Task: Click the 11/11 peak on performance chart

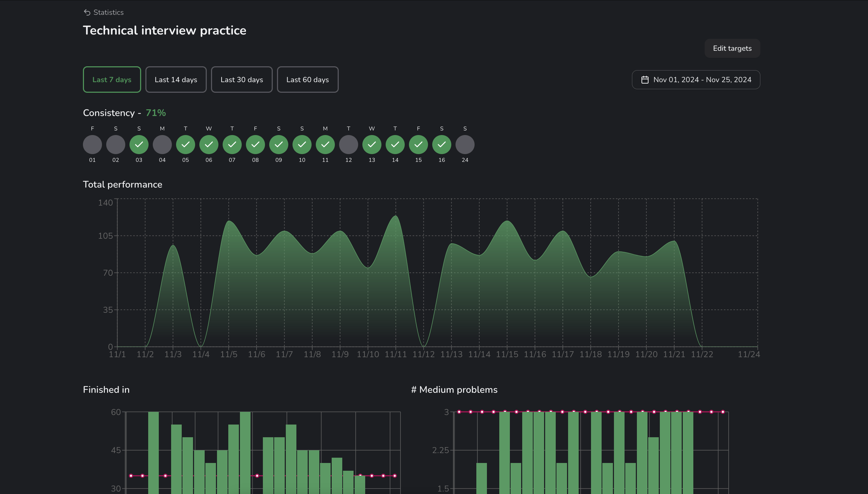Action: click(x=396, y=216)
